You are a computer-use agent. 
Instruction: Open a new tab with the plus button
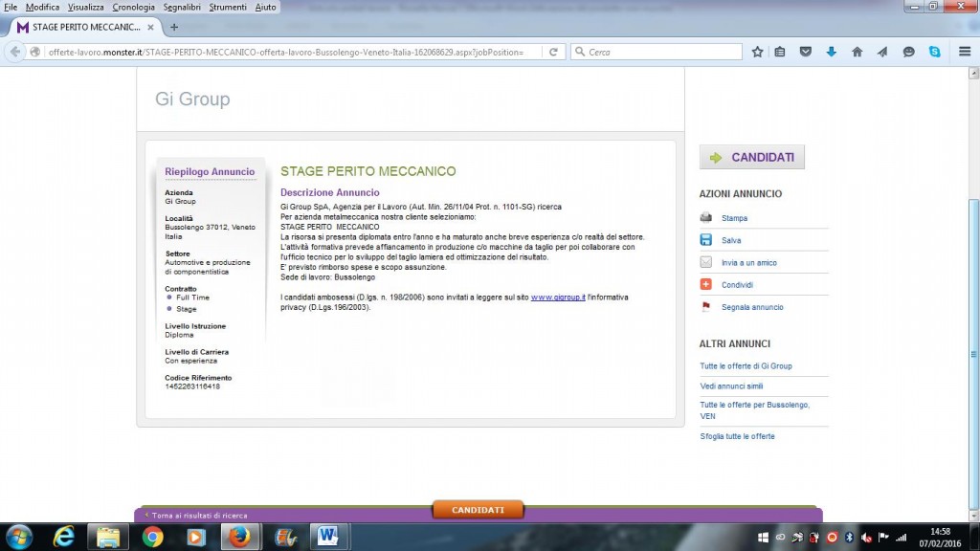tap(174, 27)
